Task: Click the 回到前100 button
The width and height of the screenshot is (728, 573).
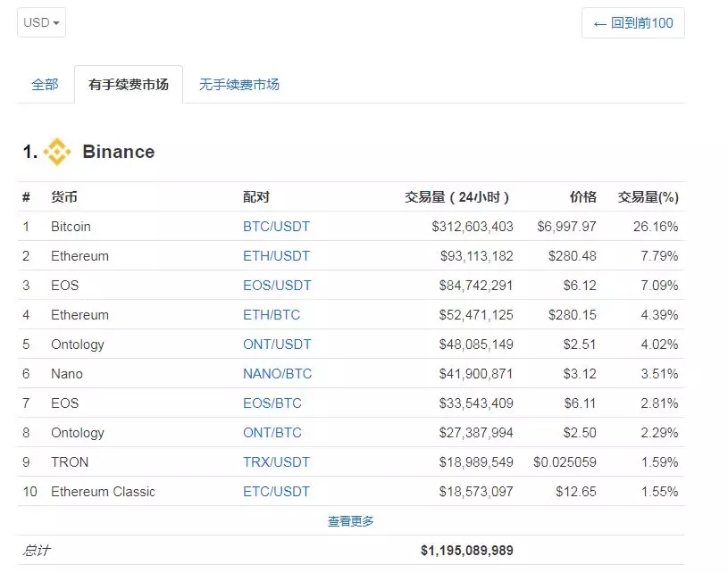Action: pyautogui.click(x=632, y=23)
